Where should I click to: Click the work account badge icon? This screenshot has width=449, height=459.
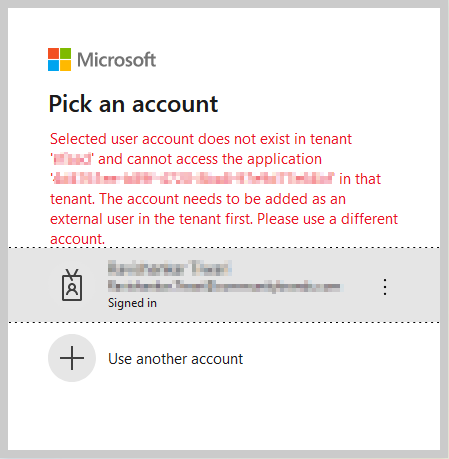pos(72,285)
